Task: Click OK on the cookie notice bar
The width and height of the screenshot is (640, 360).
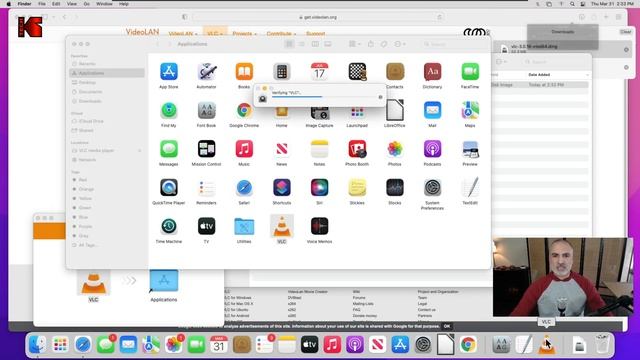Action: coord(447,326)
